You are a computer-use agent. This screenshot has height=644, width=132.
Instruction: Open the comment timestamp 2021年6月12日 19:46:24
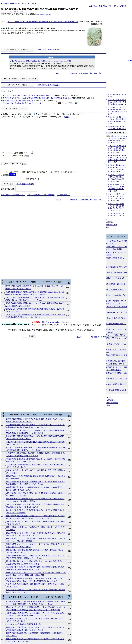click(x=35, y=61)
